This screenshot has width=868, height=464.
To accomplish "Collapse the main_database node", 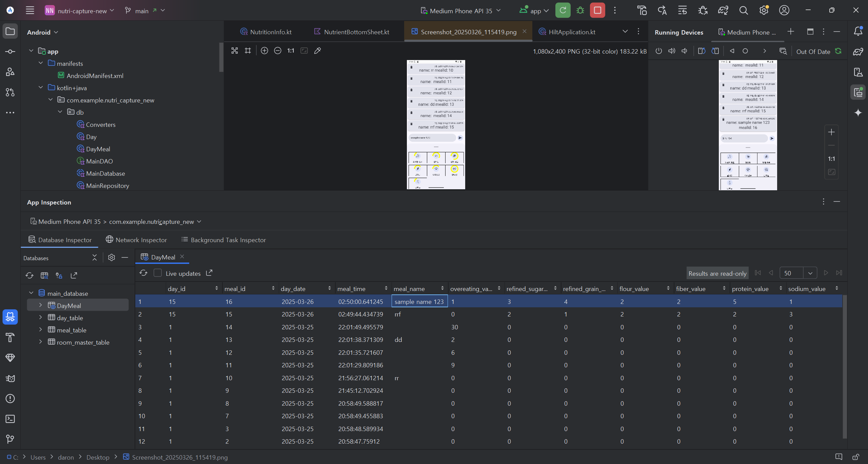I will point(31,293).
